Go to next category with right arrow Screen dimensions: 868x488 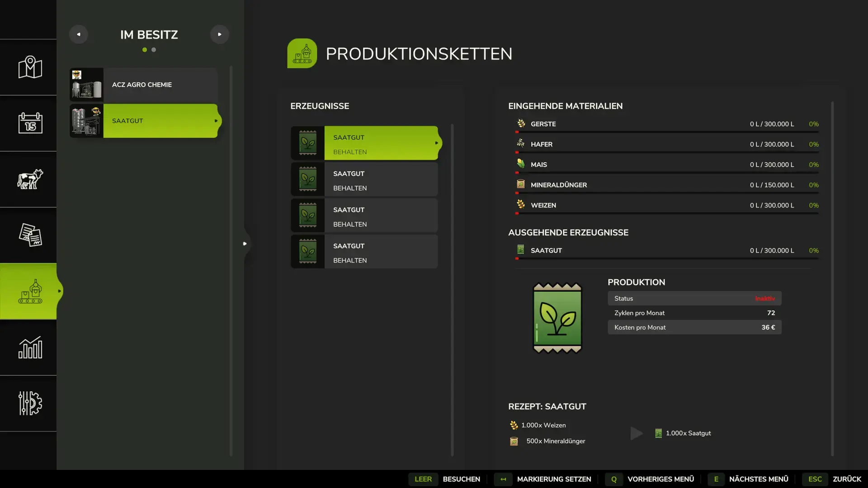(219, 34)
